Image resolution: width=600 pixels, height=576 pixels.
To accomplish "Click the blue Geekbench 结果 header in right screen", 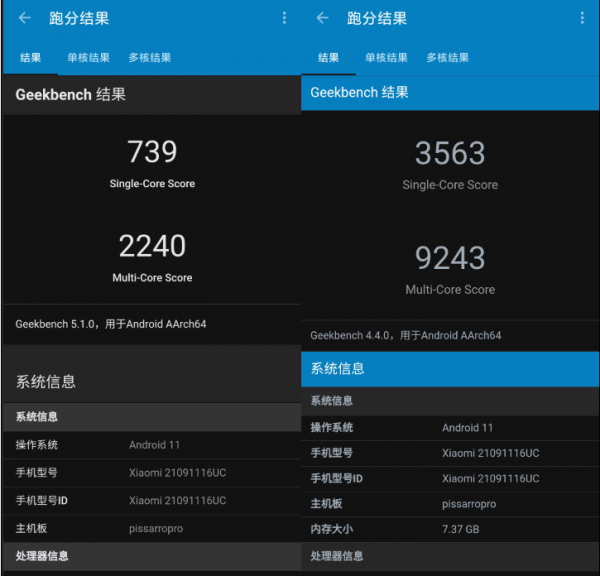I will coord(450,93).
